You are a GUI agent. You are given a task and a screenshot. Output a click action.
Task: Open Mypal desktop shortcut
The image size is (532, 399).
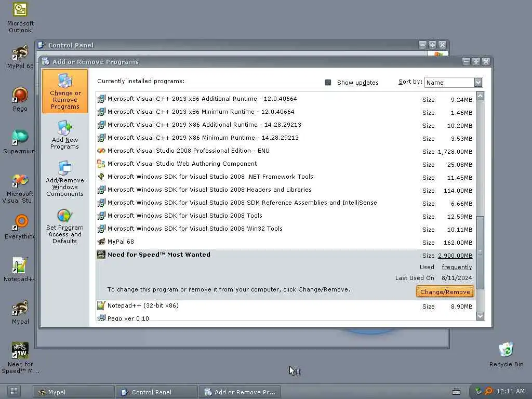coord(20,312)
